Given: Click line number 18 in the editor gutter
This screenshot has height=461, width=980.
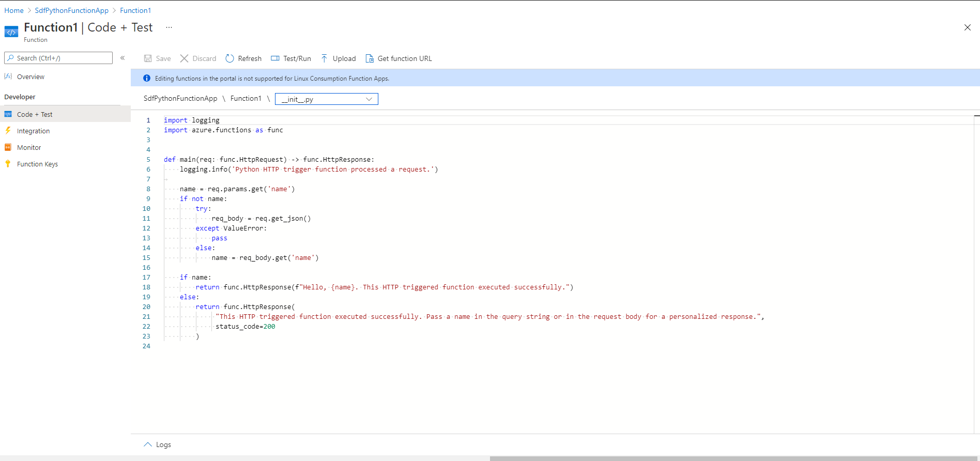Looking at the screenshot, I should click(x=146, y=287).
